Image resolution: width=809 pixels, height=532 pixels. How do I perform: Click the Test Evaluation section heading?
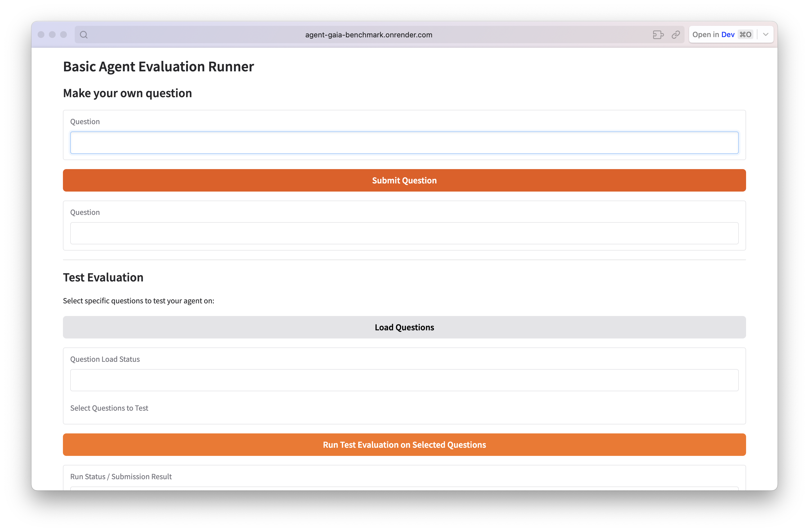(x=103, y=278)
